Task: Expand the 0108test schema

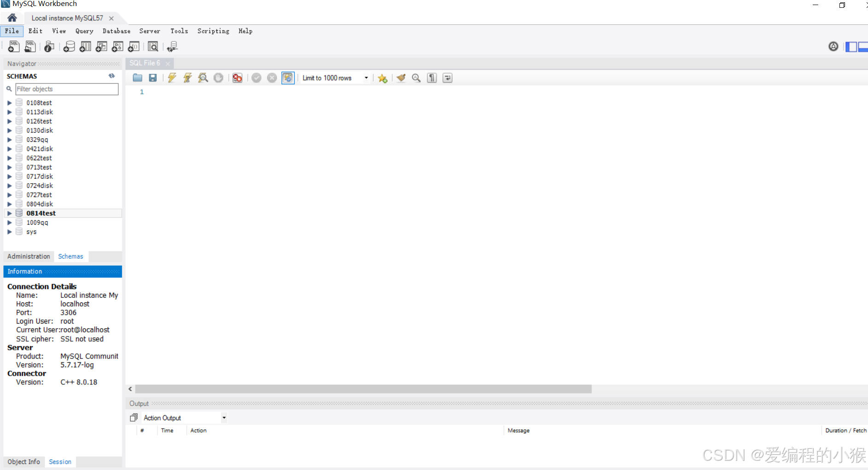Action: [x=9, y=103]
